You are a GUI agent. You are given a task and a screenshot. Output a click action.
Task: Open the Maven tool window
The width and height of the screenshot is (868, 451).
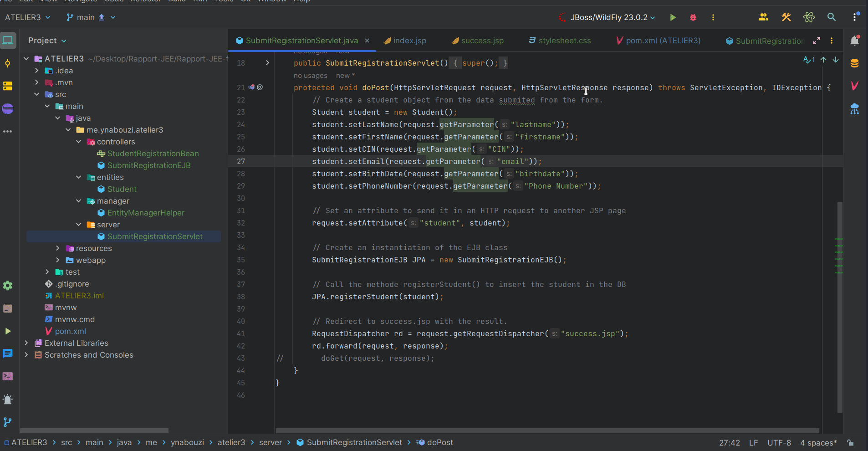click(x=854, y=86)
